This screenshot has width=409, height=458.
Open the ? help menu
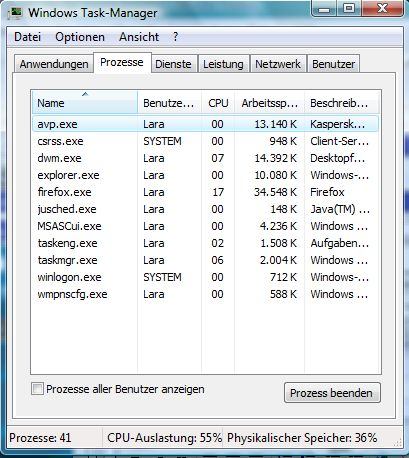click(176, 37)
